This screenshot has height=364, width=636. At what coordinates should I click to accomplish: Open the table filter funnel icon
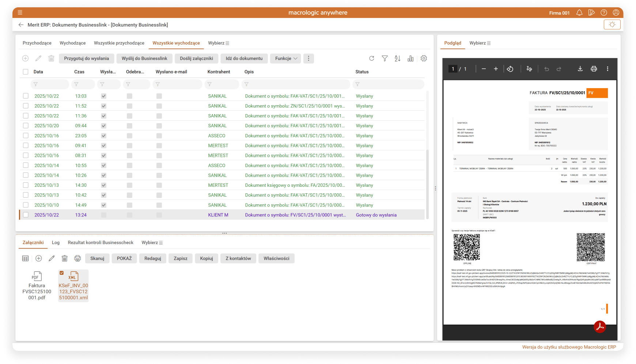[x=385, y=58]
